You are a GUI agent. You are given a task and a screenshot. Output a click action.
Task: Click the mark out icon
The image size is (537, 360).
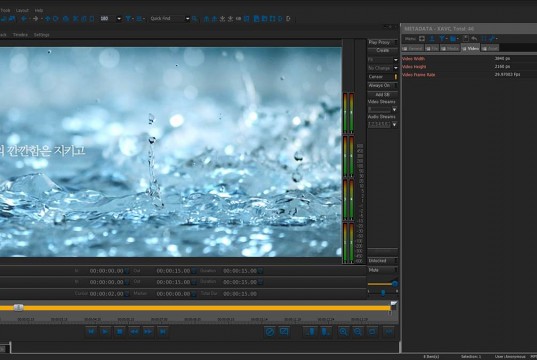coord(326,332)
